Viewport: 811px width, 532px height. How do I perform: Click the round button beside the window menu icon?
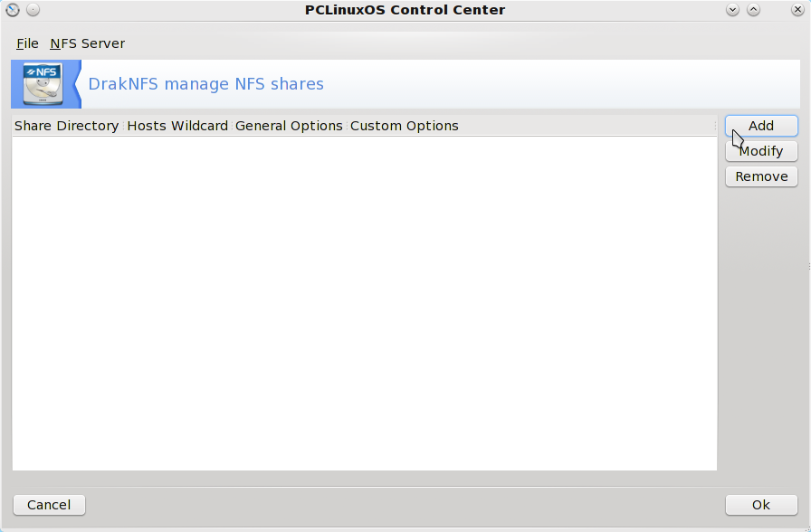click(x=33, y=10)
